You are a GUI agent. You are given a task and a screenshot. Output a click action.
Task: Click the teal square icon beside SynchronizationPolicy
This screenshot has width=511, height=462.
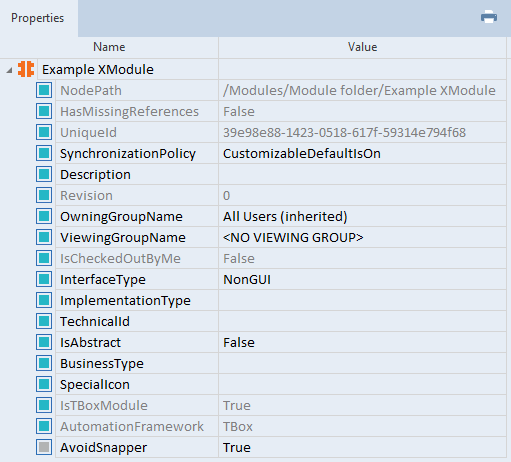point(44,153)
